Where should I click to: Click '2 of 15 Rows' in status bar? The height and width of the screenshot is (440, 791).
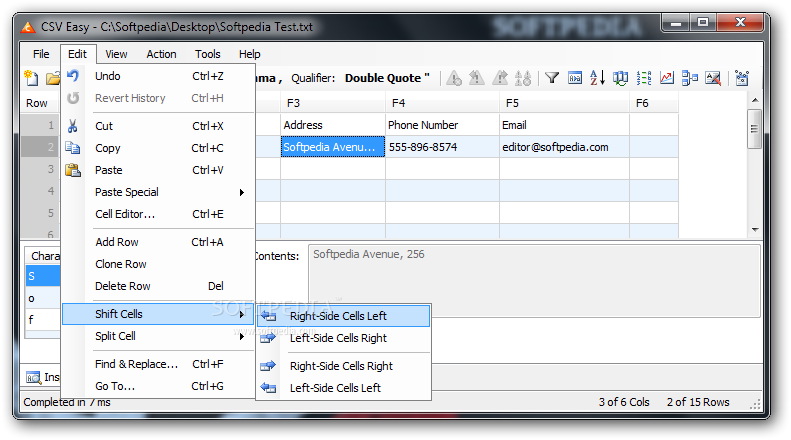coord(698,402)
